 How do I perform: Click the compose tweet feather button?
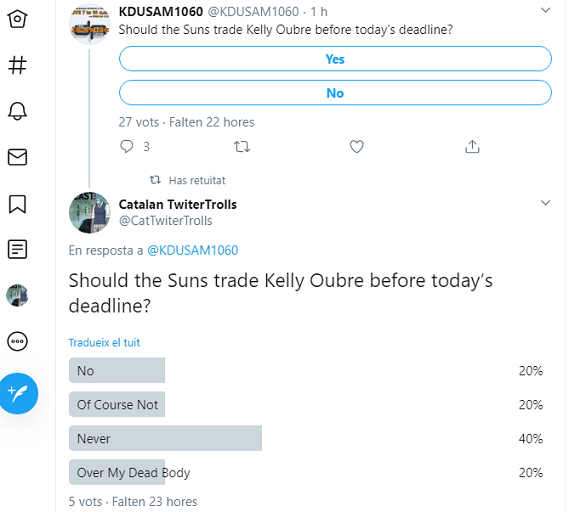click(x=18, y=393)
